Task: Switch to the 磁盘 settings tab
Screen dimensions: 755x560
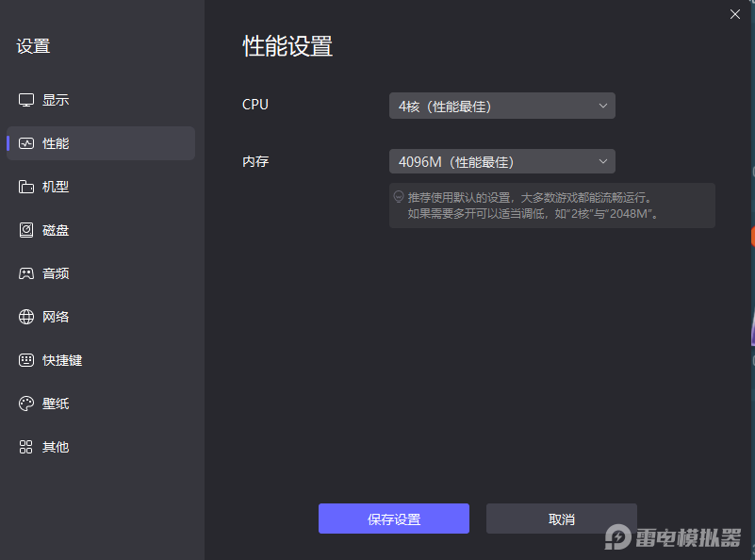Action: click(55, 229)
